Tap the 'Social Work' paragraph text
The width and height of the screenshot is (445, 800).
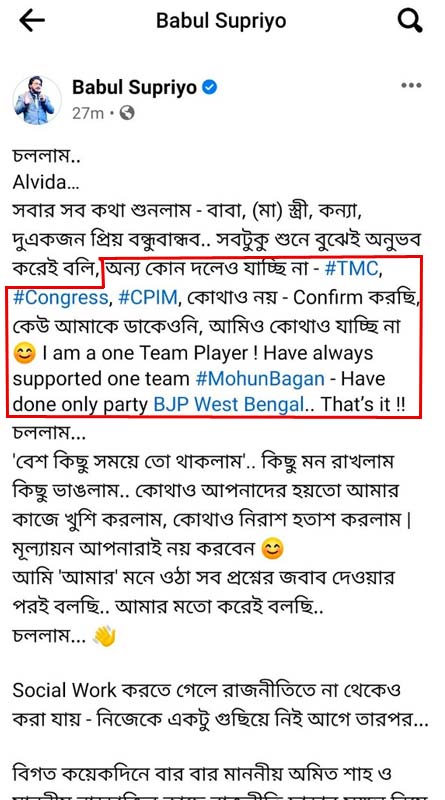220,706
